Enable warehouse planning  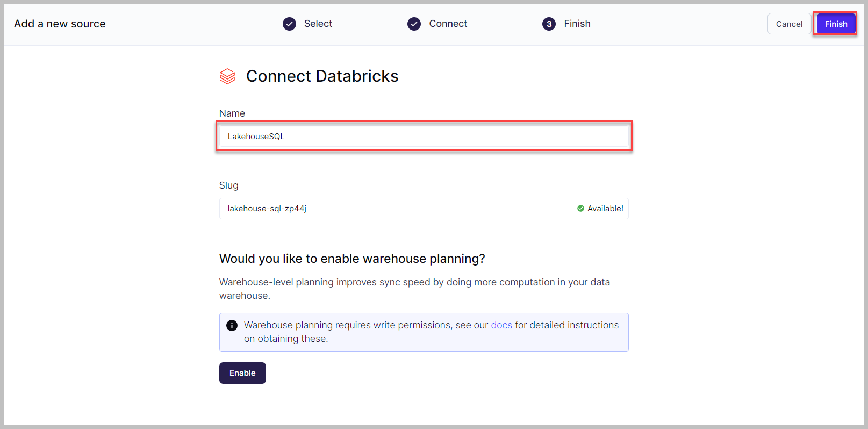click(x=242, y=373)
